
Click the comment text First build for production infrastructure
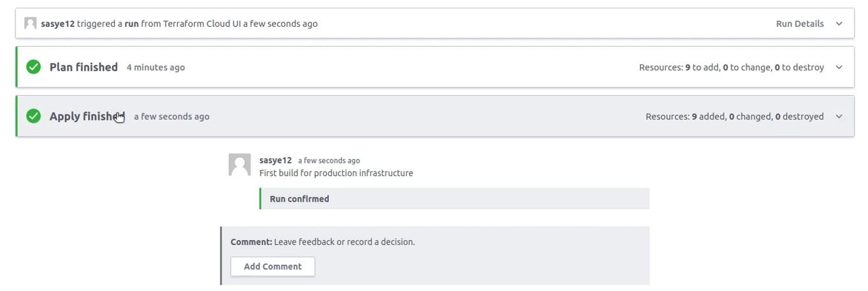point(336,173)
